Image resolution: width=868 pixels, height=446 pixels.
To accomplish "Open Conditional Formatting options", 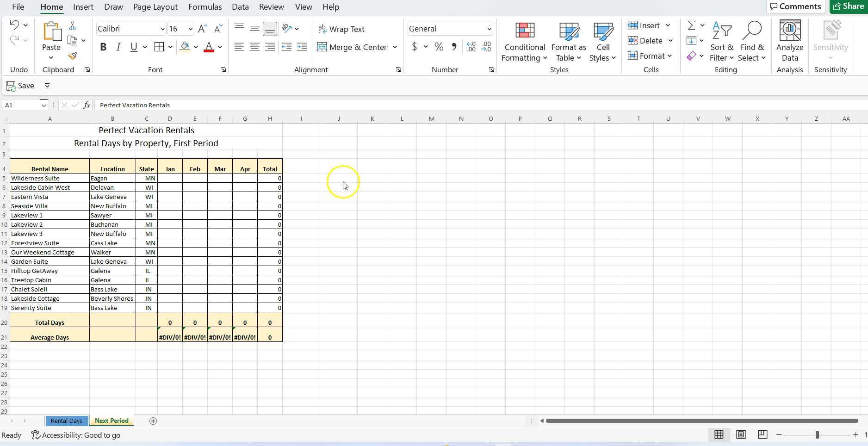I will (524, 42).
